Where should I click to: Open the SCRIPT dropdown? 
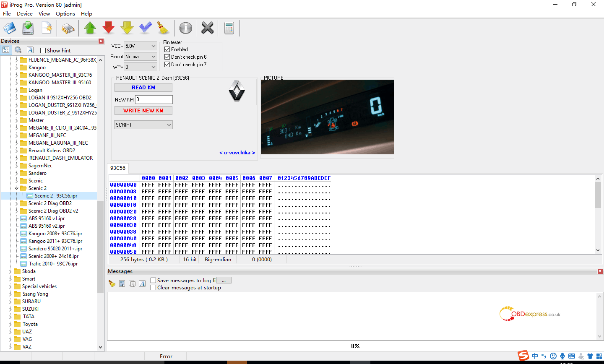tap(143, 125)
